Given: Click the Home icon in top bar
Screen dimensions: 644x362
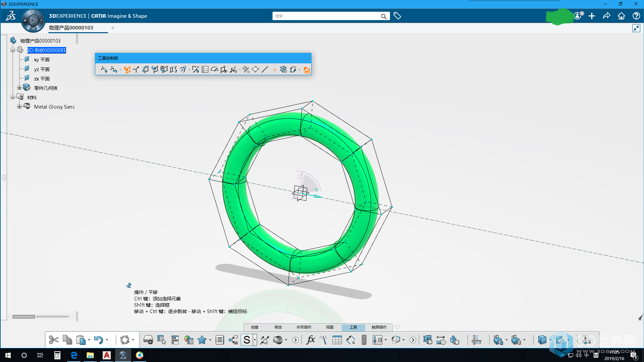Looking at the screenshot, I should tap(622, 16).
